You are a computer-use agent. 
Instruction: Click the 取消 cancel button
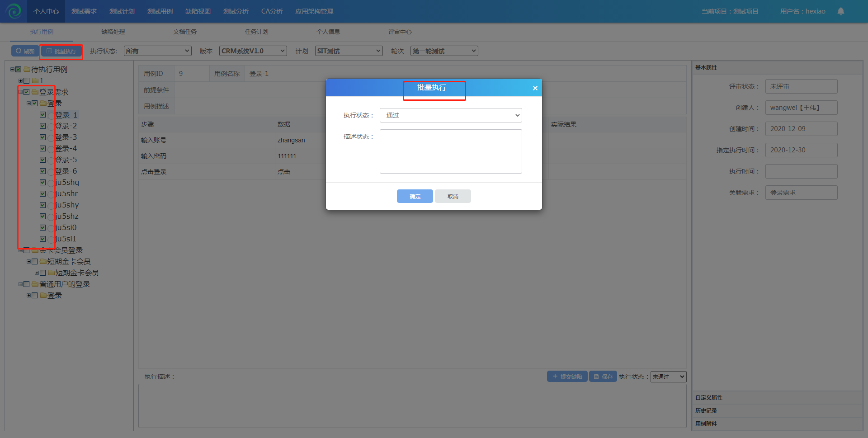[453, 196]
